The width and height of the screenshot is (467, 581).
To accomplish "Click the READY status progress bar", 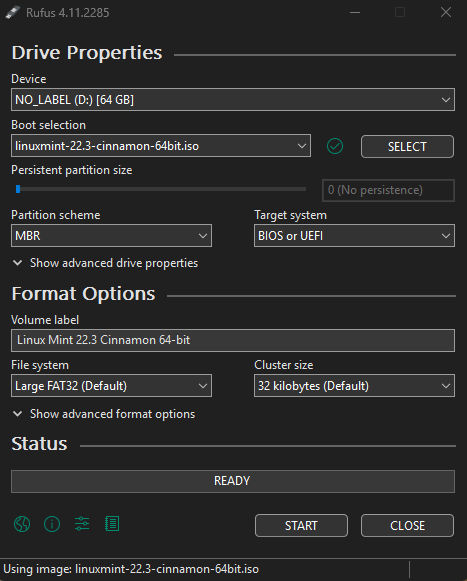I will [233, 481].
